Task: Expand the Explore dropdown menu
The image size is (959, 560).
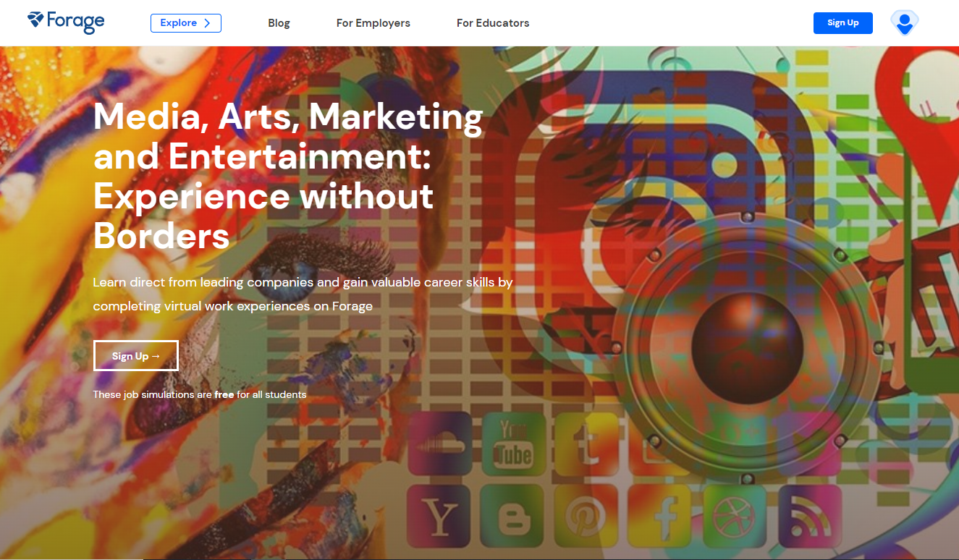Action: pyautogui.click(x=185, y=23)
